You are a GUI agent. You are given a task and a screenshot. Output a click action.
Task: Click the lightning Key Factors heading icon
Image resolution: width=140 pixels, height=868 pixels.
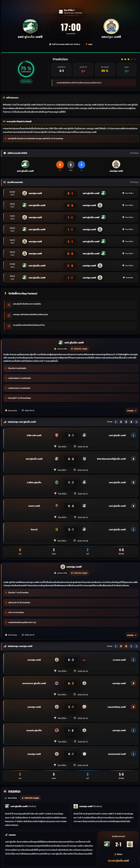click(5, 294)
